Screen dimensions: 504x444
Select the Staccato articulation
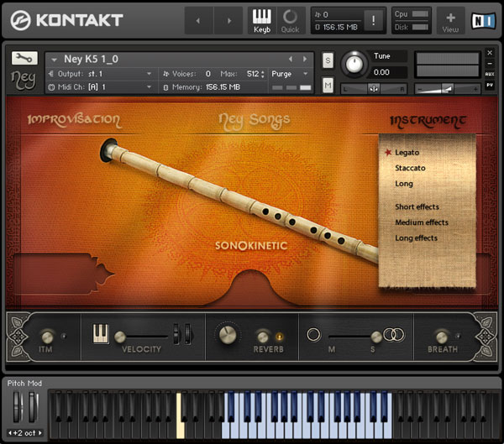(x=410, y=168)
